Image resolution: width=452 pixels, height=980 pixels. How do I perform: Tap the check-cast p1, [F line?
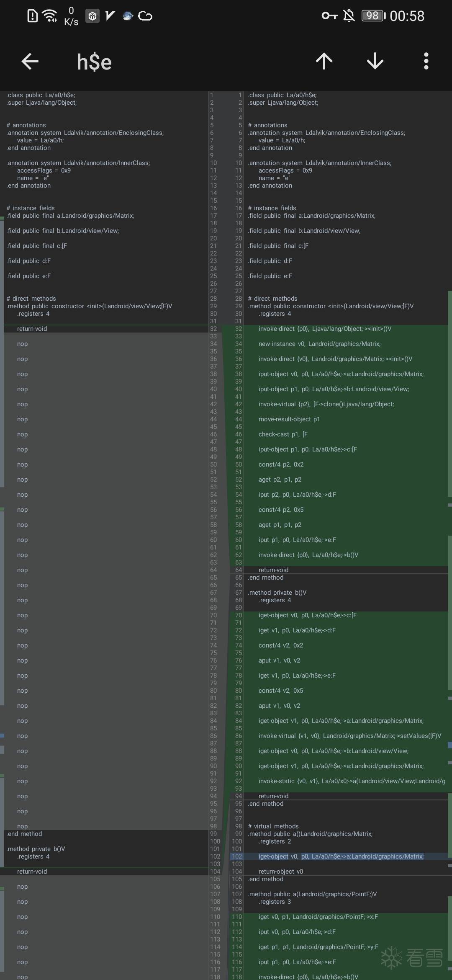pyautogui.click(x=283, y=434)
